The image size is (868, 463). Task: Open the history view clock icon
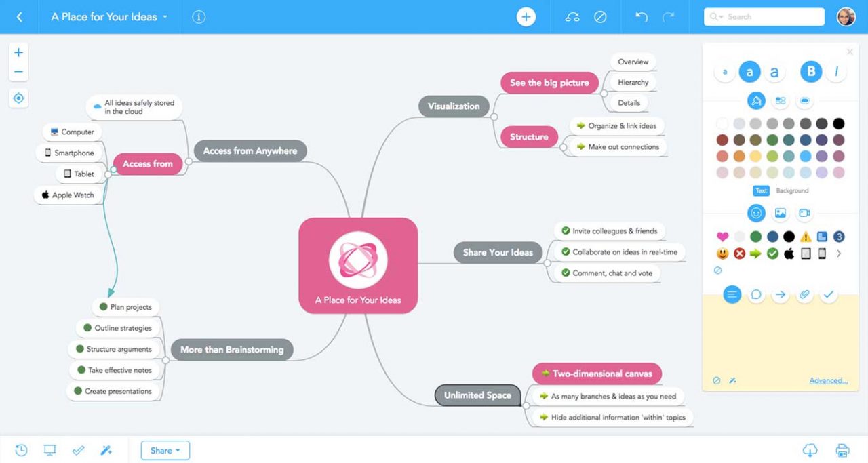coord(22,450)
